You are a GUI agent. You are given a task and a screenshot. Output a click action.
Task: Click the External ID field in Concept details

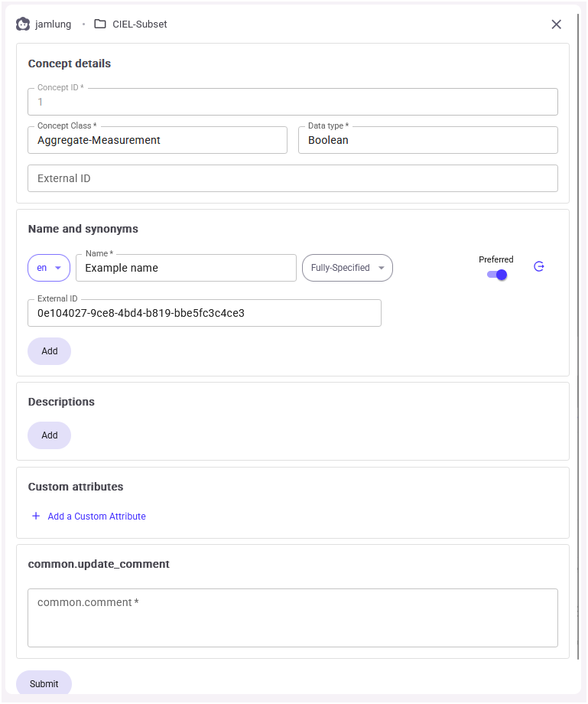(x=292, y=178)
